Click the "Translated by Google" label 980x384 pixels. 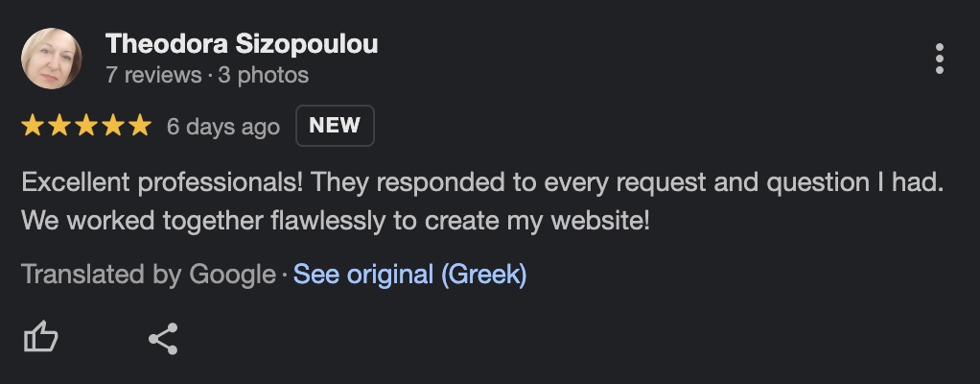pos(148,275)
